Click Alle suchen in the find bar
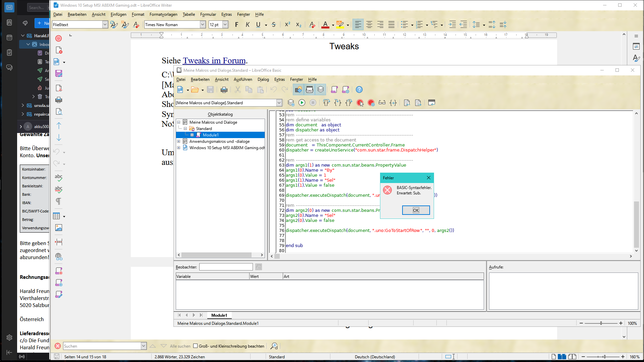 (x=180, y=346)
